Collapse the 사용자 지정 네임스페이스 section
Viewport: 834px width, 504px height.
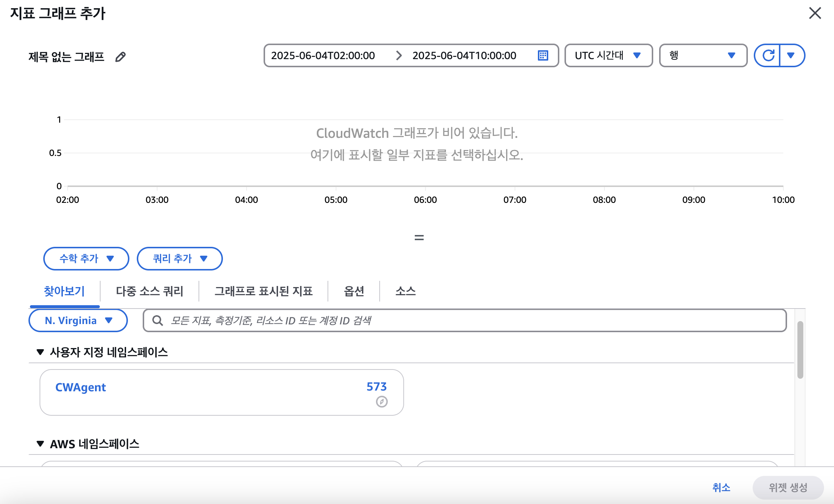pyautogui.click(x=40, y=352)
